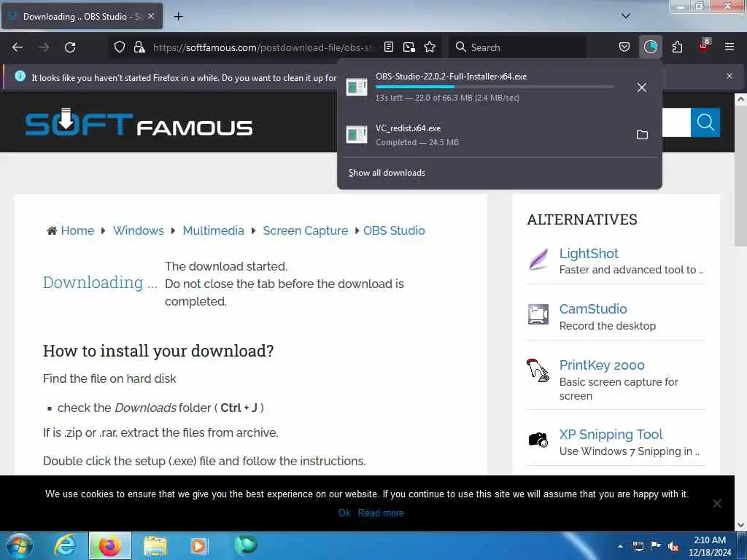
Task: Click the PrintKey 2000 hand icon
Action: point(538,370)
